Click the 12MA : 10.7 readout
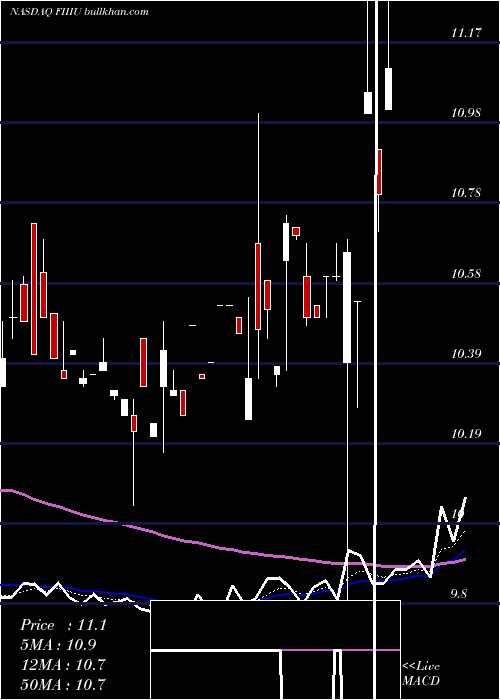500x700 pixels. pos(63,664)
